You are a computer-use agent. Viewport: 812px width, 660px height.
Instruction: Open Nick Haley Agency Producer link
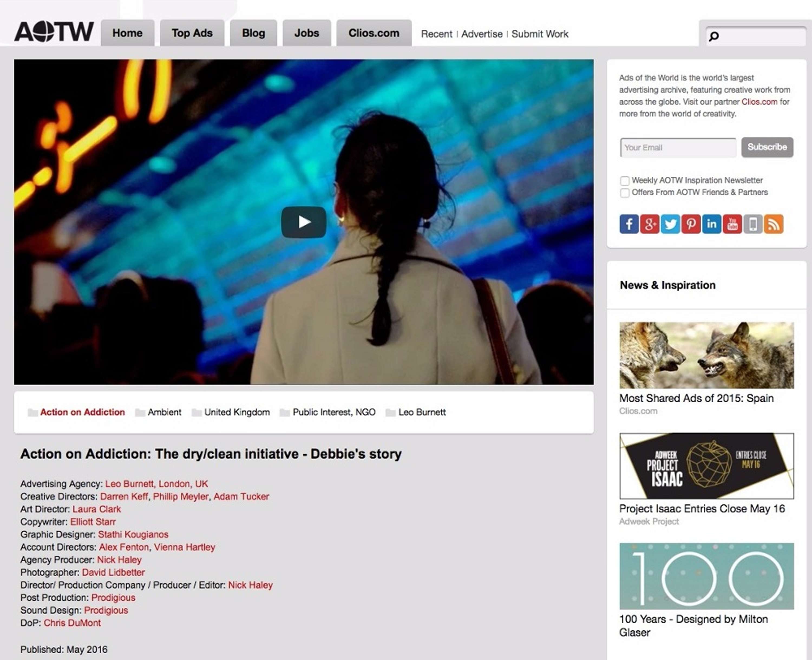pyautogui.click(x=119, y=560)
